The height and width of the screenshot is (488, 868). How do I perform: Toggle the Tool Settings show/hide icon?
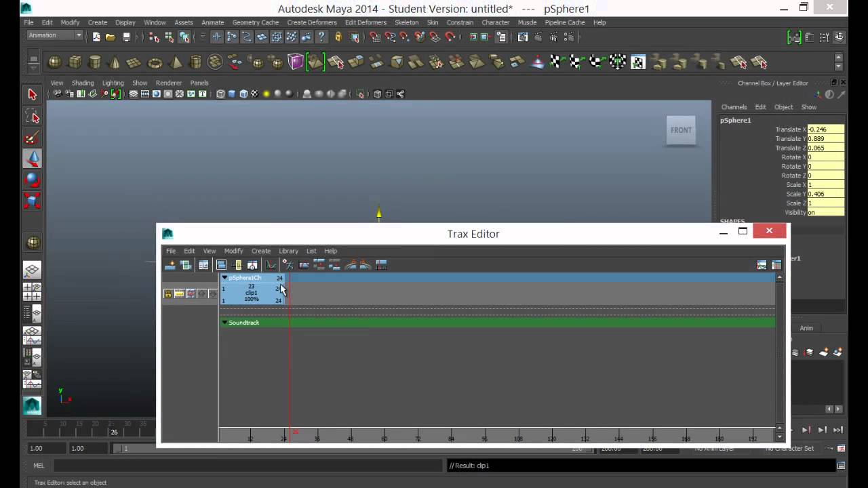click(x=825, y=37)
